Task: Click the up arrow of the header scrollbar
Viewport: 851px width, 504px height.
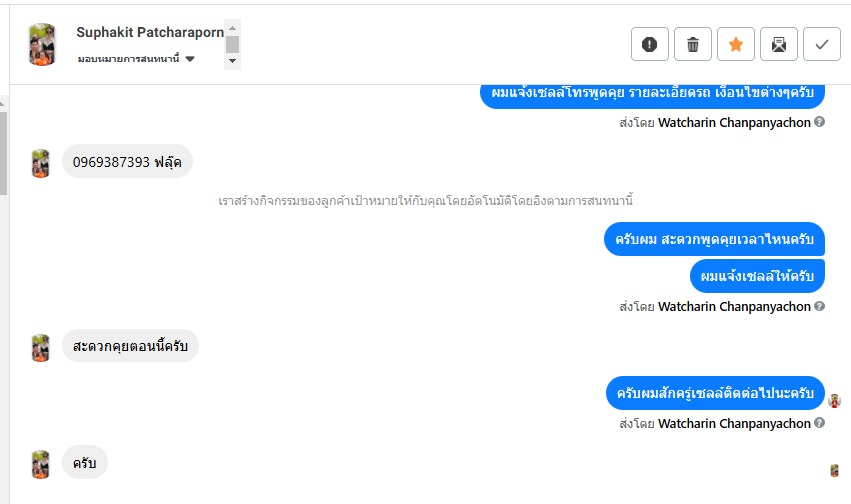Action: coord(233,26)
